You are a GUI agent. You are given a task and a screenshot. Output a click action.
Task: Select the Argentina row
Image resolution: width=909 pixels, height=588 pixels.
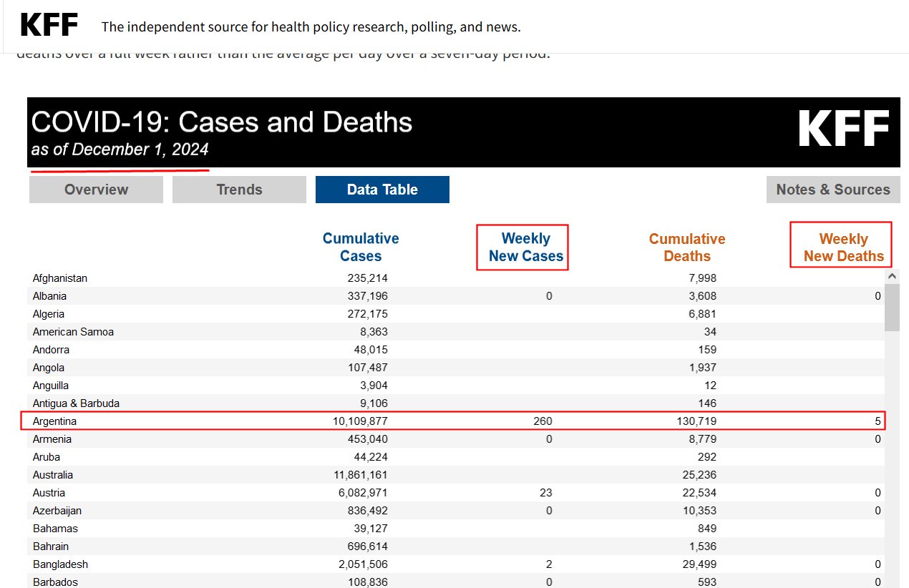pos(54,421)
